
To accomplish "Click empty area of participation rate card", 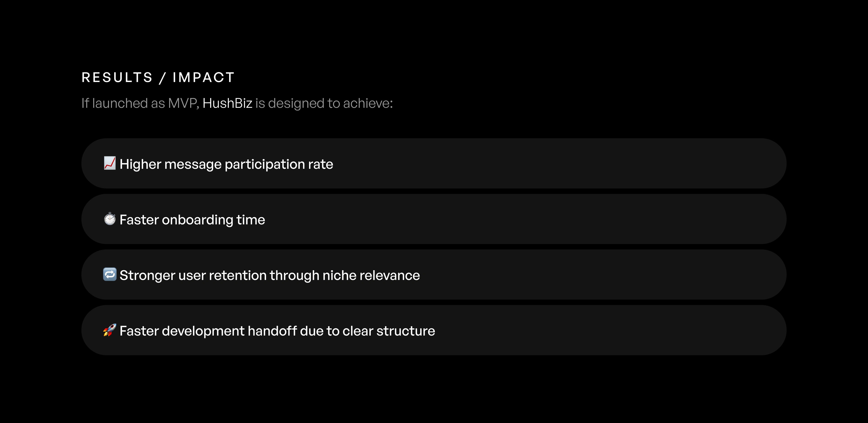I will tap(559, 163).
